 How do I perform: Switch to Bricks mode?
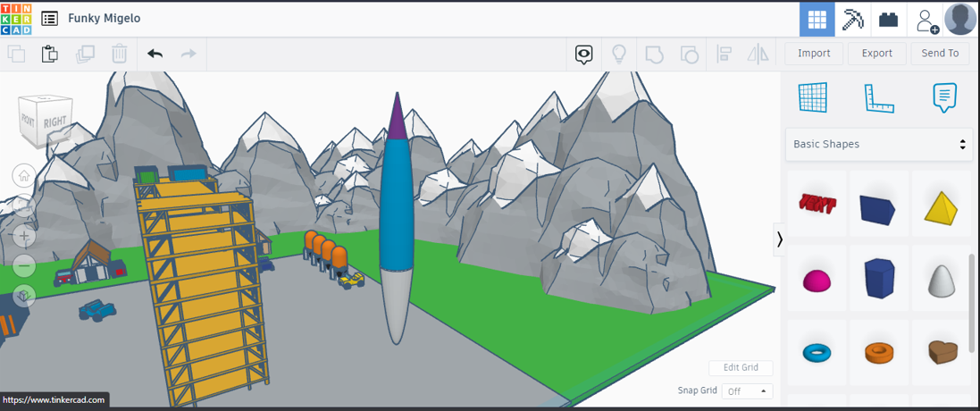[888, 20]
